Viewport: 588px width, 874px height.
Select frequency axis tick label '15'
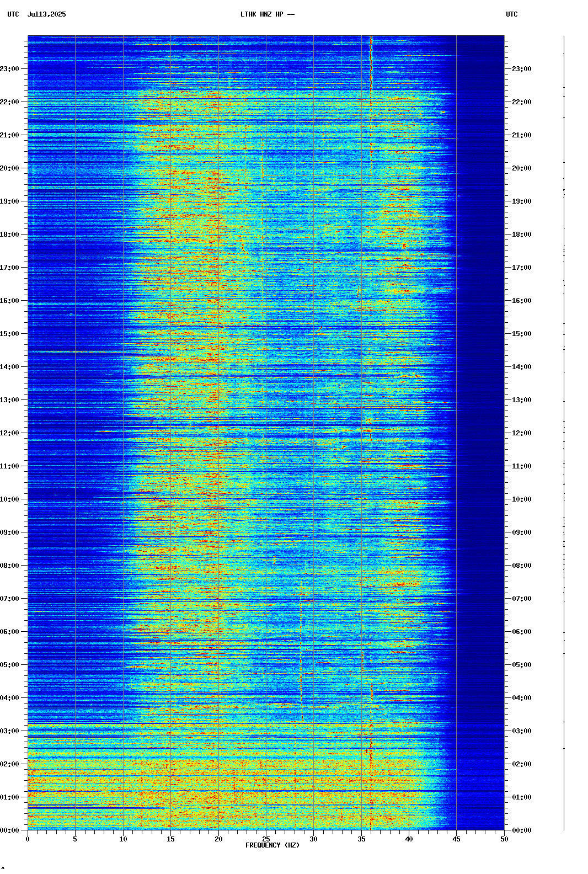click(x=170, y=839)
